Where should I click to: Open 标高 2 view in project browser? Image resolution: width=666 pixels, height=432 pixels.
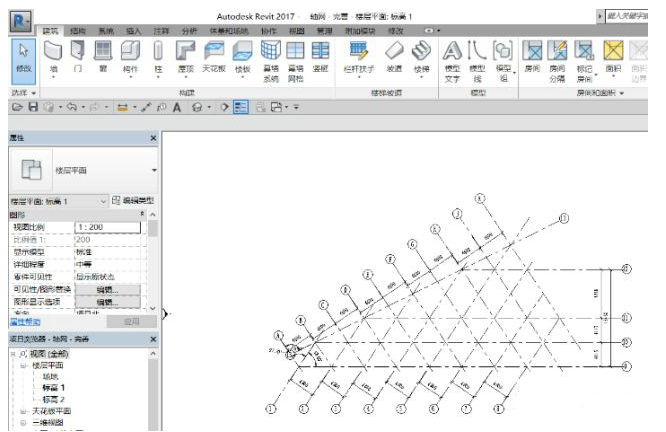click(53, 398)
